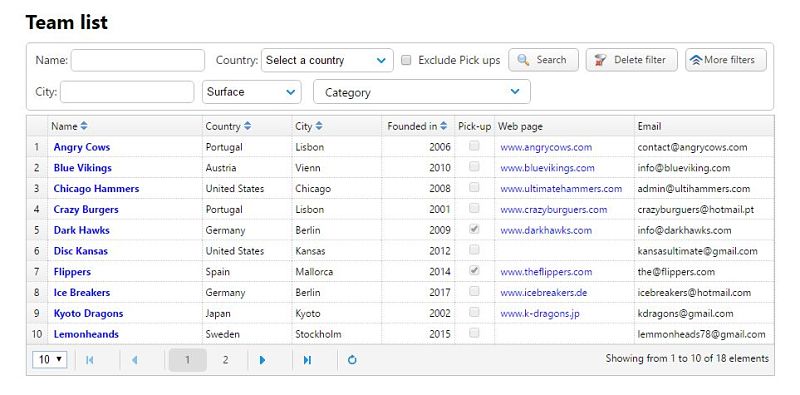Open the Category dropdown
Screen dimensions: 800x395
click(422, 92)
